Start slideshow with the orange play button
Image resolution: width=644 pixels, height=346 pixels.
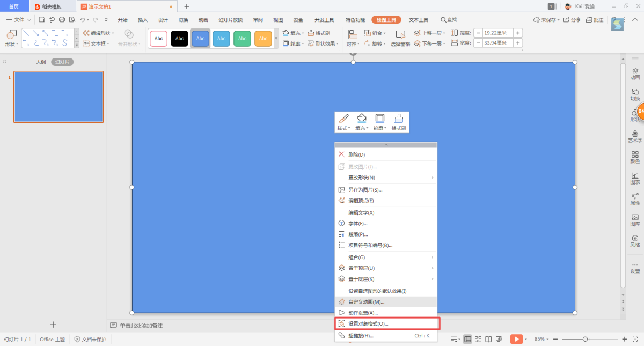pyautogui.click(x=516, y=339)
